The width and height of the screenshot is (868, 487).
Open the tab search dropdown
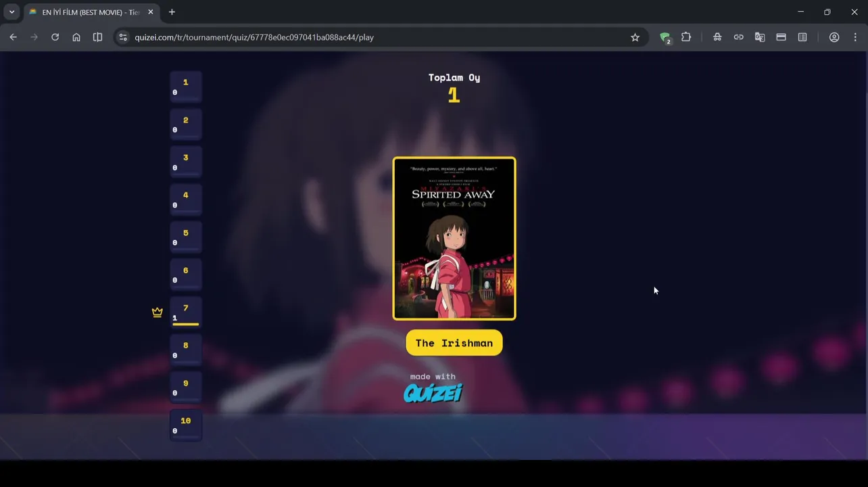pyautogui.click(x=11, y=12)
